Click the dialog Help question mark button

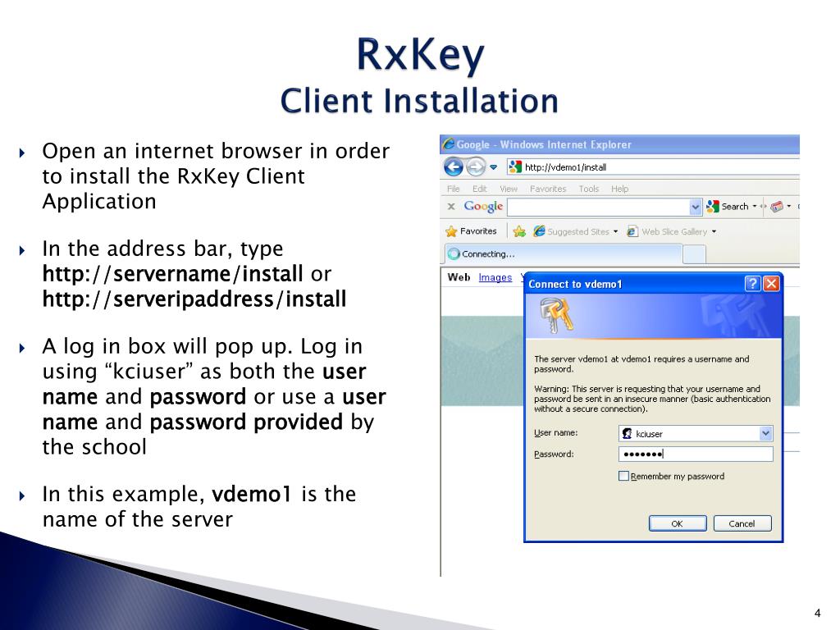click(752, 283)
